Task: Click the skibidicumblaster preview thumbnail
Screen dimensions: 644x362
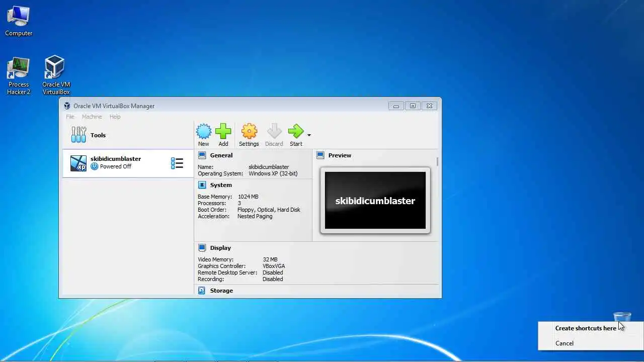Action: coord(375,200)
